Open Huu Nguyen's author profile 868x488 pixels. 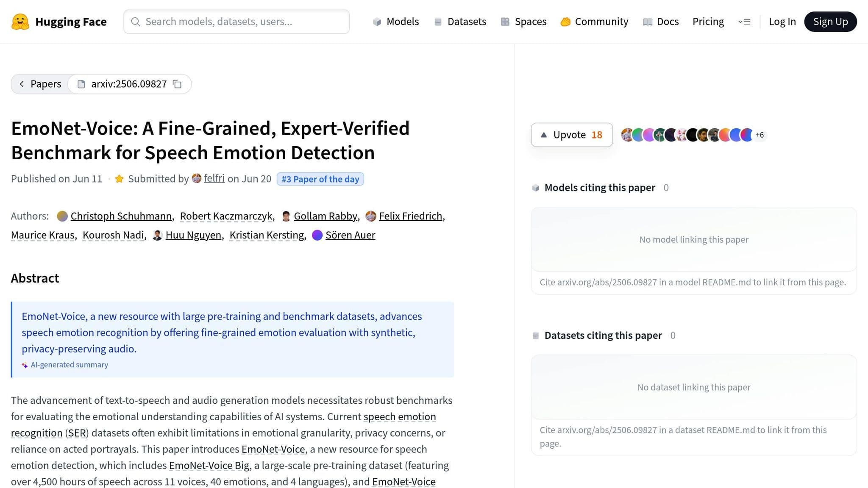pyautogui.click(x=193, y=235)
